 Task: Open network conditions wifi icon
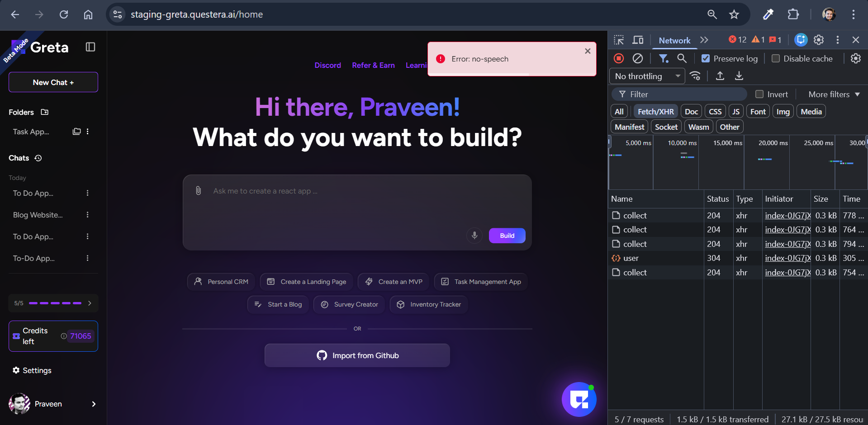(x=695, y=76)
